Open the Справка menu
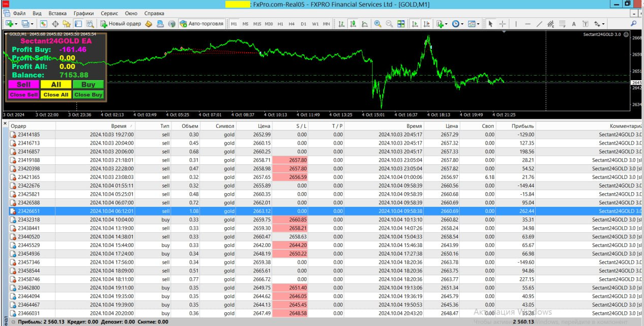This screenshot has width=644, height=326. 154,13
